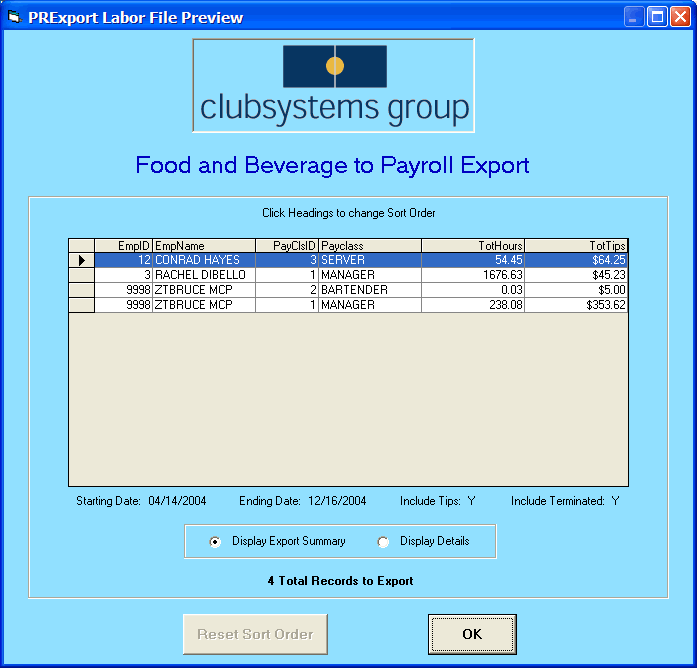Sort by TotTips column heading
This screenshot has height=668, width=697.
coord(576,246)
